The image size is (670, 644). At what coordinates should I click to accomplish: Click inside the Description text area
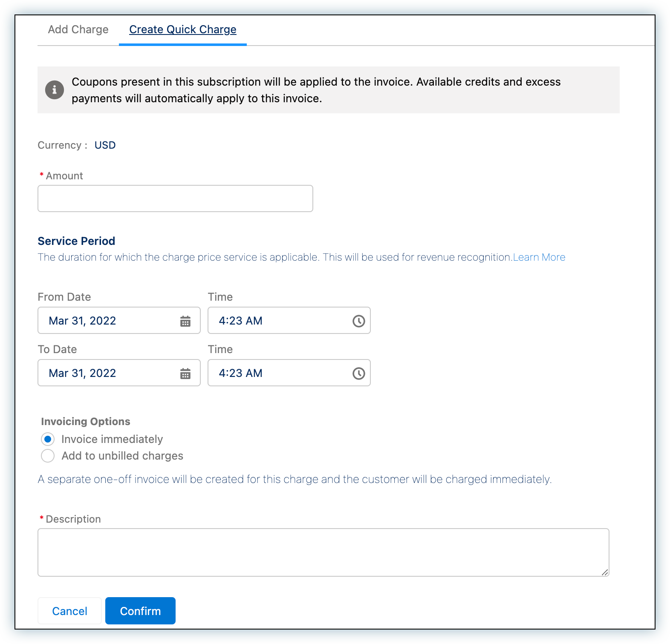click(323, 552)
